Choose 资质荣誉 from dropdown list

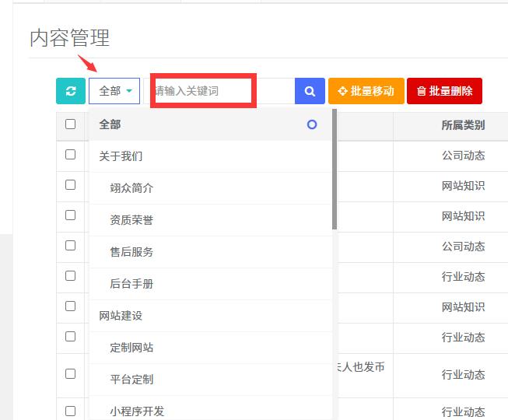click(131, 220)
